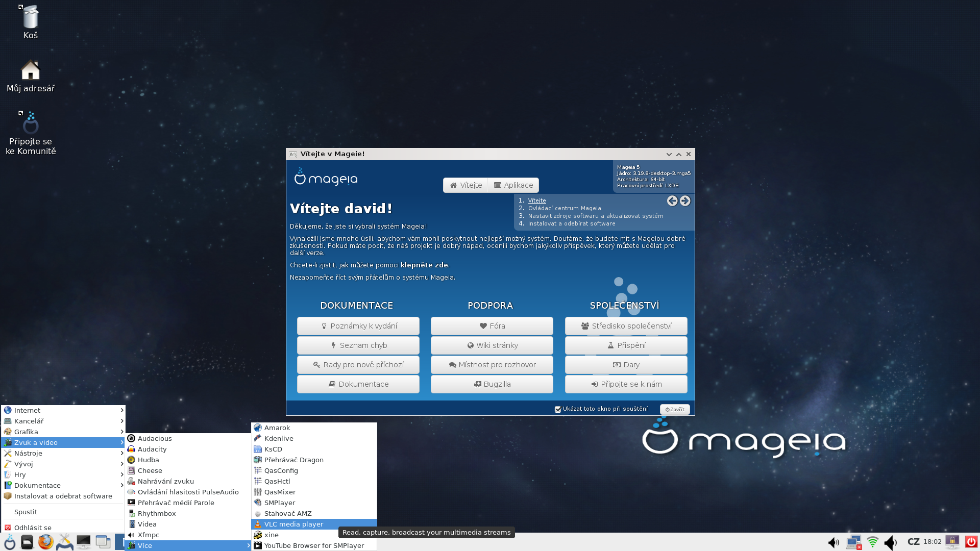Click the klepněte zde link
This screenshot has width=980, height=551.
pos(425,265)
